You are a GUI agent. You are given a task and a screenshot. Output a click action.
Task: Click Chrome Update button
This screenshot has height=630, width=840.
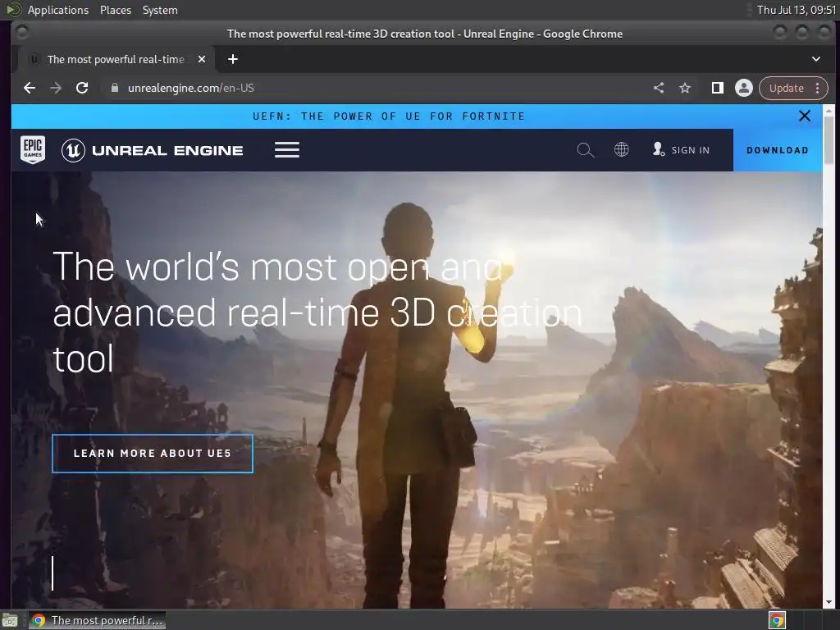coord(787,88)
